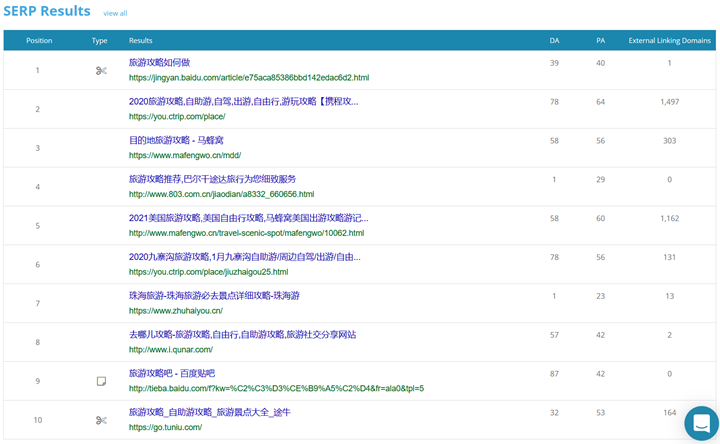Select DA value 57 in row 8
Screen dimensions: 720x444
click(554, 335)
